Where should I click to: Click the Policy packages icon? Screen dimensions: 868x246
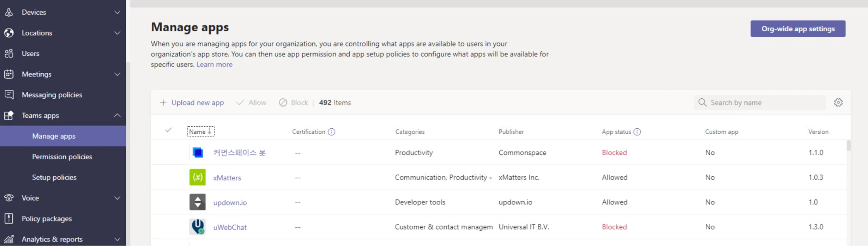(9, 219)
